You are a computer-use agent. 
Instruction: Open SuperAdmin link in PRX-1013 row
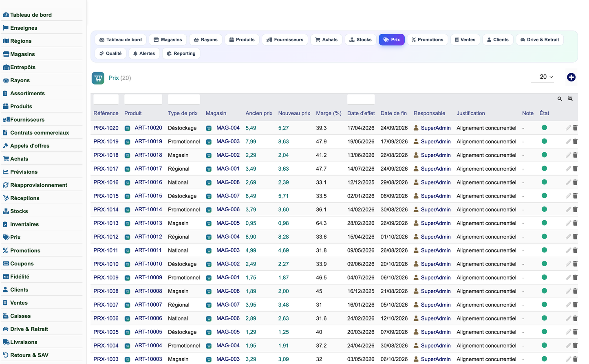[x=436, y=223]
